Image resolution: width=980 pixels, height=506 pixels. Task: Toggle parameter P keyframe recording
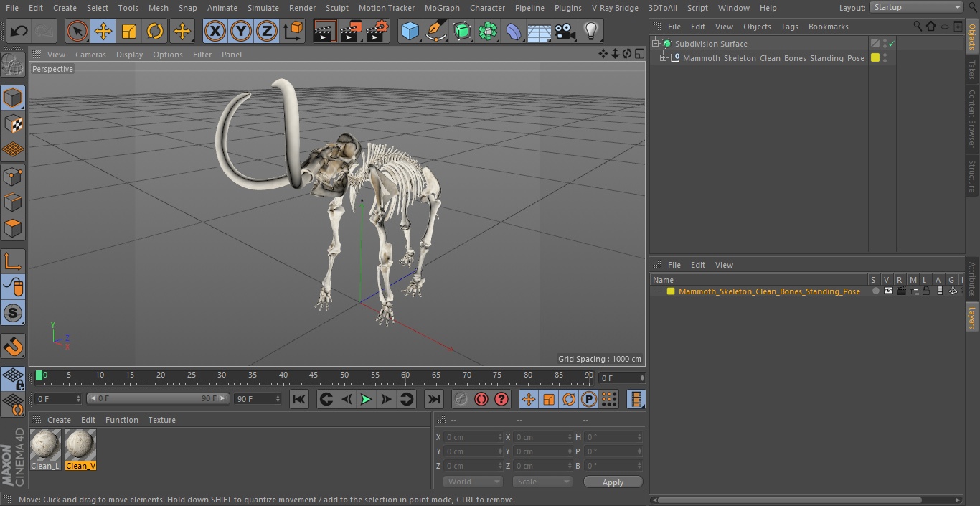tap(589, 399)
